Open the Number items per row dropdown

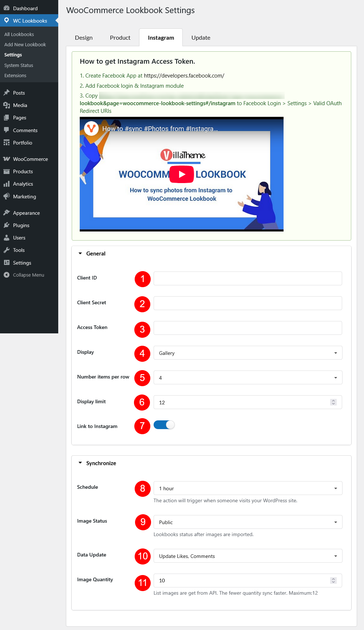coord(248,377)
